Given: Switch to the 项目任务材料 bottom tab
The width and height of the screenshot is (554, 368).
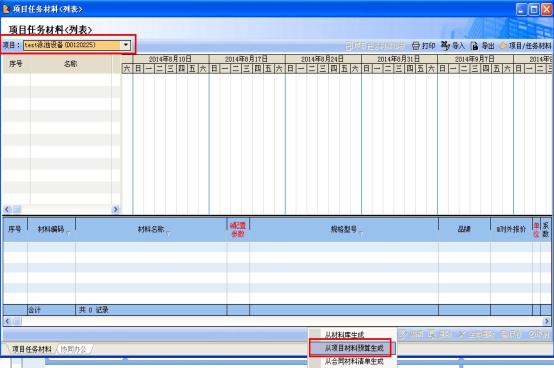Looking at the screenshot, I should [x=32, y=349].
